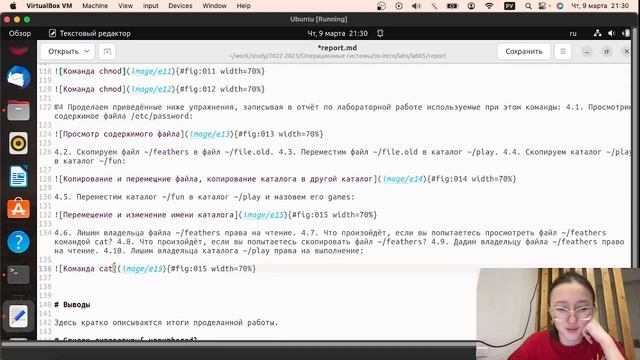This screenshot has width=640, height=360.
Task: Open the ru keyboard layout indicator
Action: click(573, 33)
